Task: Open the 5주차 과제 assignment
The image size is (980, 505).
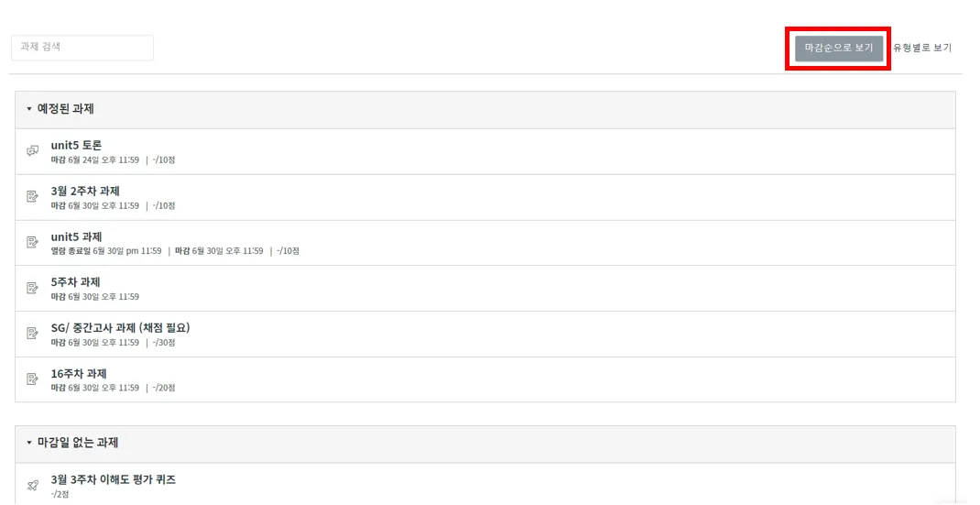Action: [76, 281]
